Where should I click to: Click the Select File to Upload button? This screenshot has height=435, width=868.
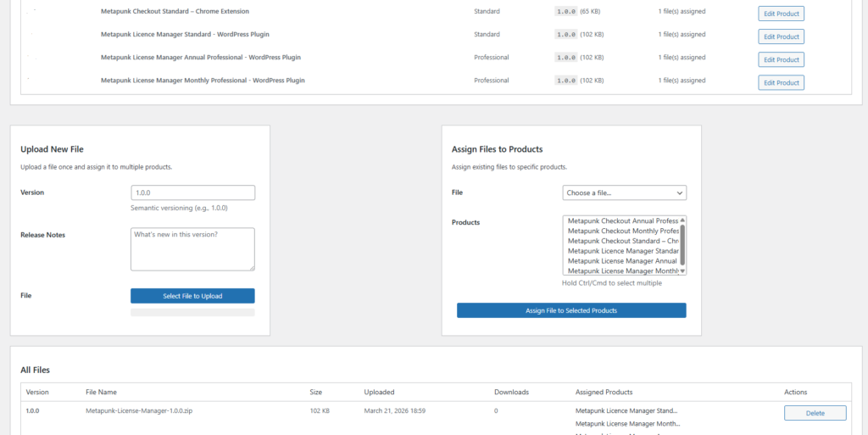[192, 296]
